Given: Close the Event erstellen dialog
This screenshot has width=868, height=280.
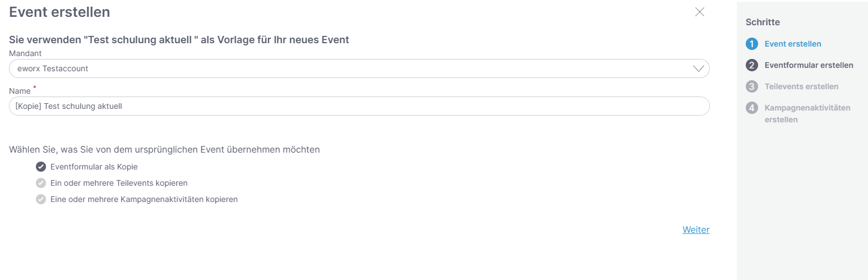Looking at the screenshot, I should pyautogui.click(x=699, y=12).
